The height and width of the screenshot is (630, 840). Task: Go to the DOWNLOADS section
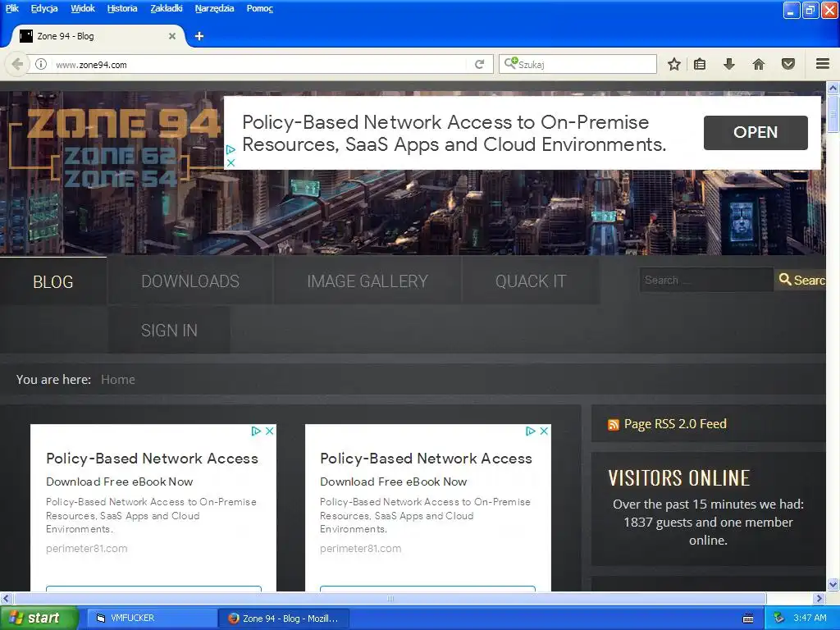pyautogui.click(x=190, y=281)
